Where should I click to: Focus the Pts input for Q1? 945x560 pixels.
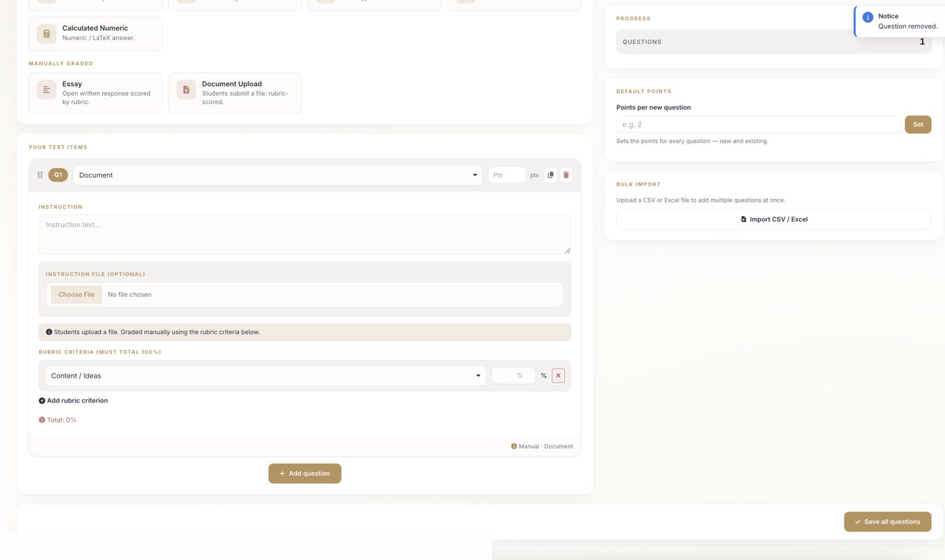(507, 175)
